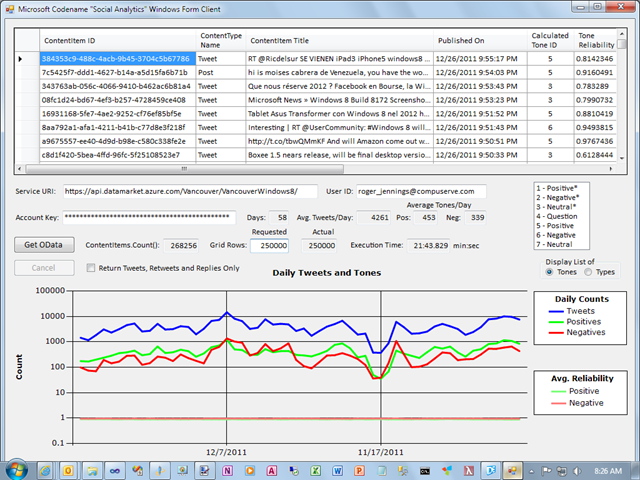This screenshot has height=480, width=640.
Task: Click the Service URI text field
Action: tap(188, 191)
